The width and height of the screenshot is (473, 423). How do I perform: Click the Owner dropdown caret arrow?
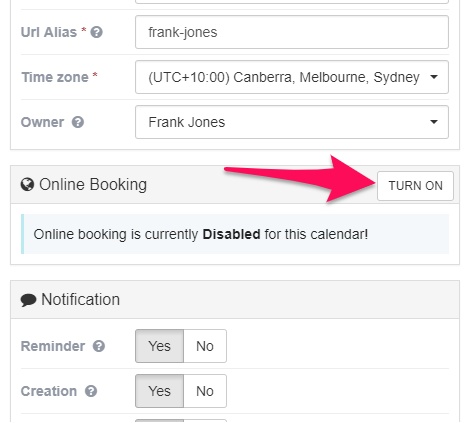pyautogui.click(x=434, y=122)
